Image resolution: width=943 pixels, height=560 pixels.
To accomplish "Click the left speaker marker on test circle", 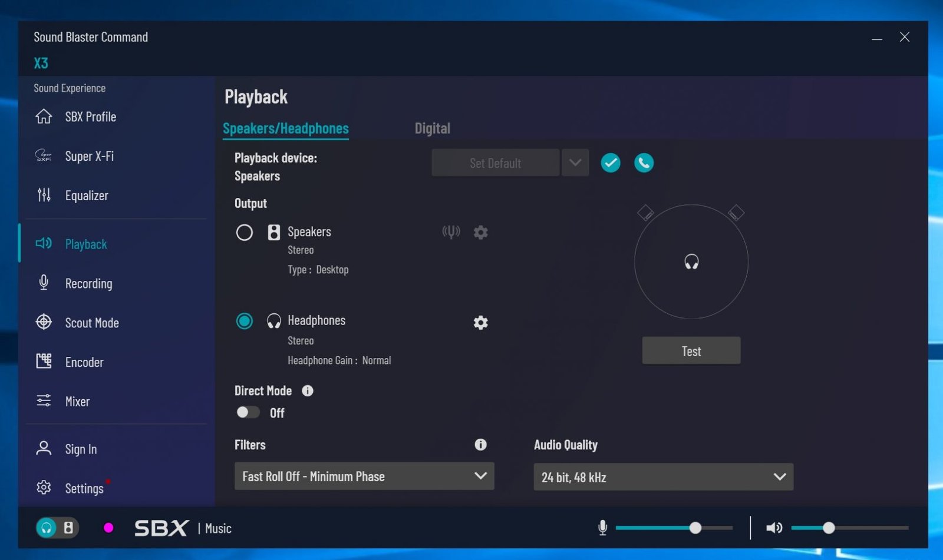I will [x=645, y=213].
